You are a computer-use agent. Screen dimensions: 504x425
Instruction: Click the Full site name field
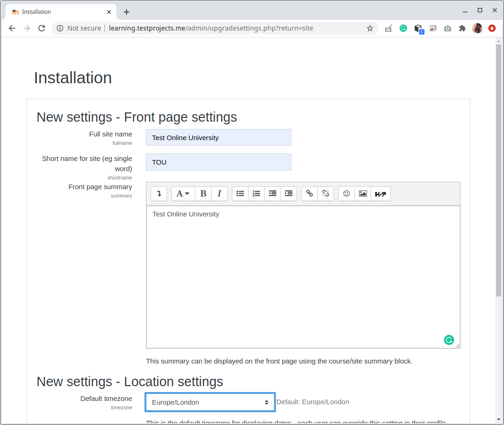coord(219,138)
